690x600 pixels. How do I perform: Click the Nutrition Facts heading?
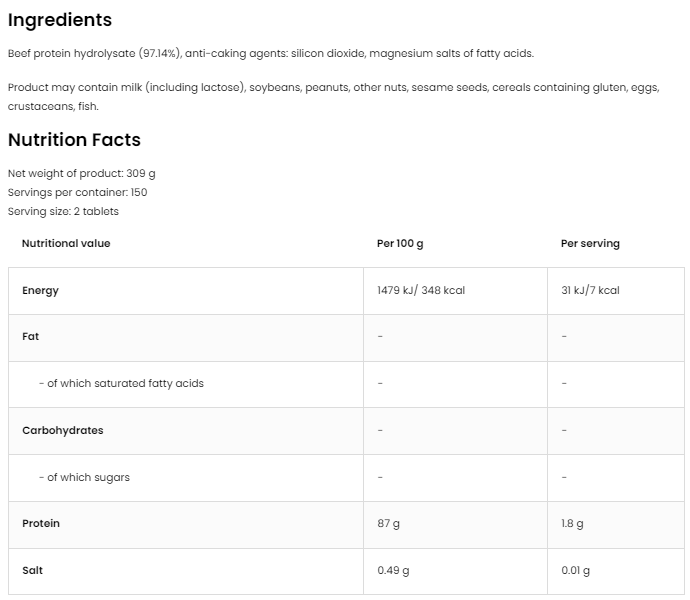[74, 140]
